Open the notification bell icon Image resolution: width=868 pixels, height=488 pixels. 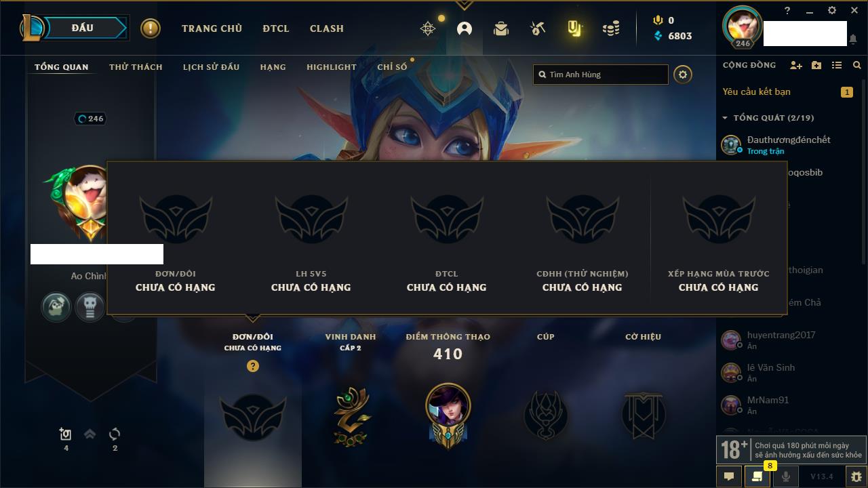pyautogui.click(x=852, y=39)
